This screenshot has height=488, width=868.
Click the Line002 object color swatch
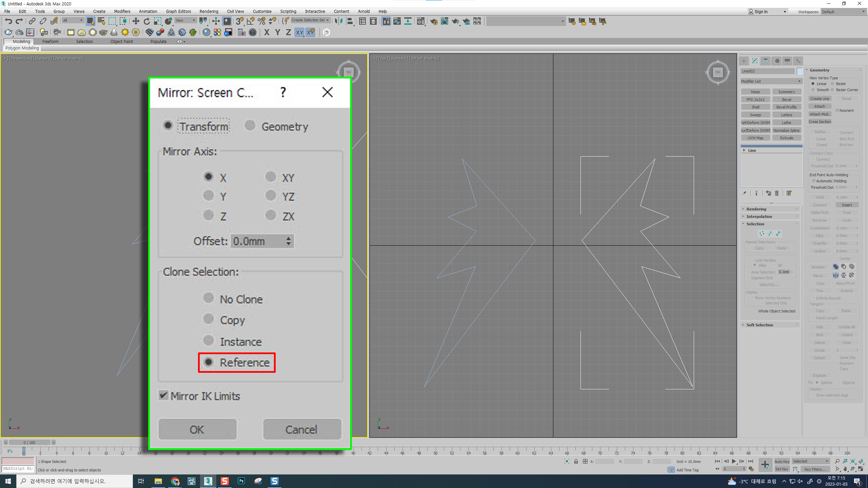tap(800, 71)
